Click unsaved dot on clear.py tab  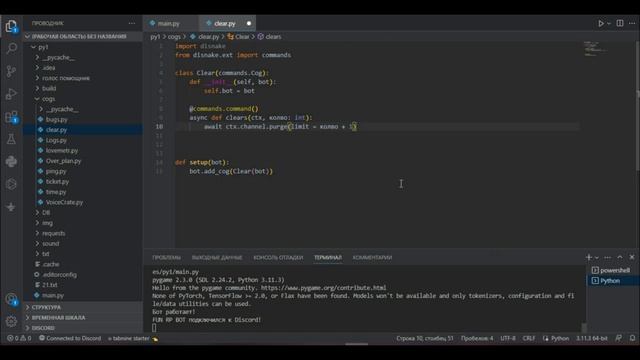point(249,24)
